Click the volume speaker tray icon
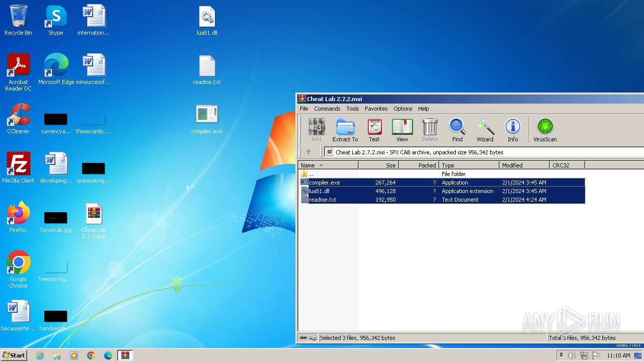Image resolution: width=644 pixels, height=362 pixels. [x=572, y=355]
